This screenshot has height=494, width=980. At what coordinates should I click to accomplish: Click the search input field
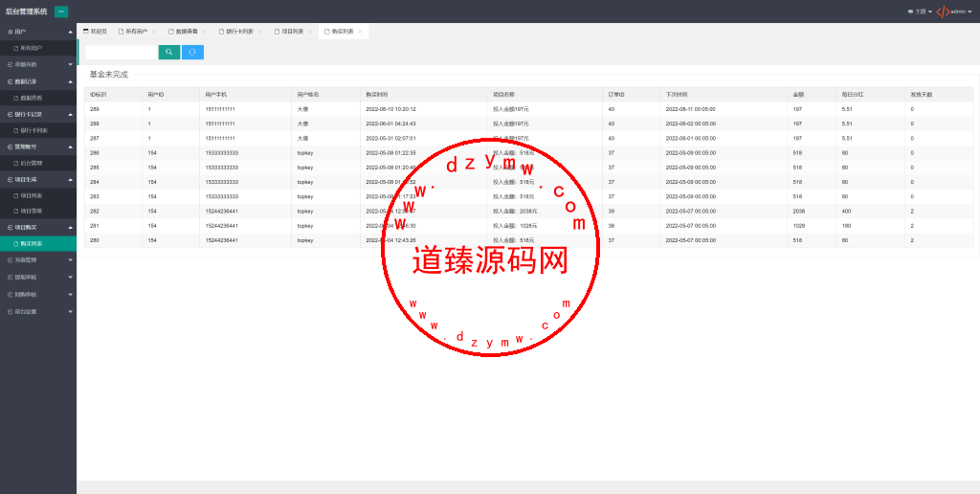[121, 52]
